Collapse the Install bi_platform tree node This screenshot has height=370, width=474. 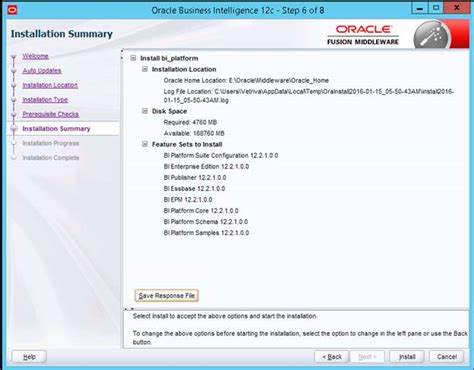(133, 58)
